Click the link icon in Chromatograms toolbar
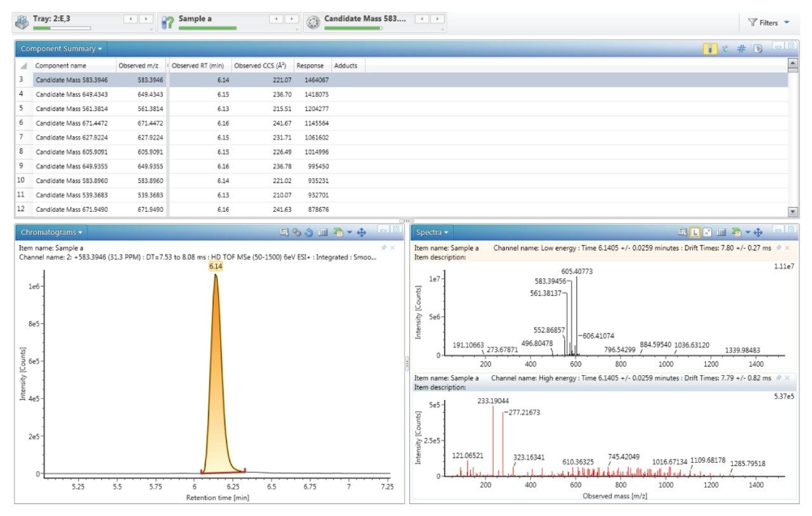 tap(297, 233)
